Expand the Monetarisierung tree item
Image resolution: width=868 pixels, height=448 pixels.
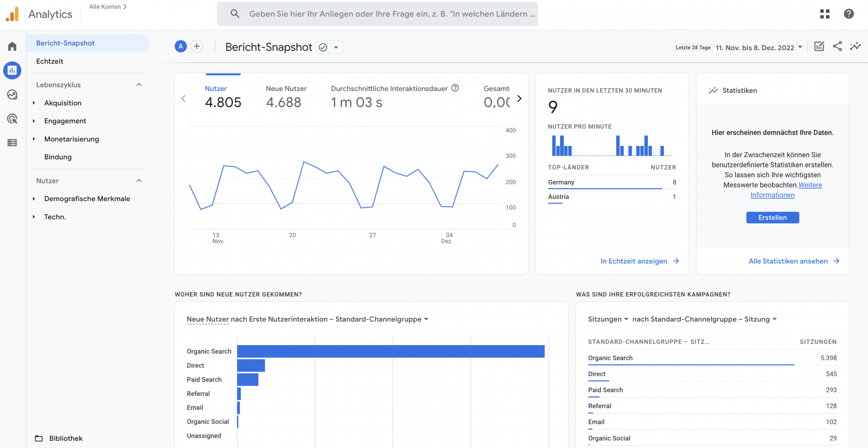tap(34, 139)
